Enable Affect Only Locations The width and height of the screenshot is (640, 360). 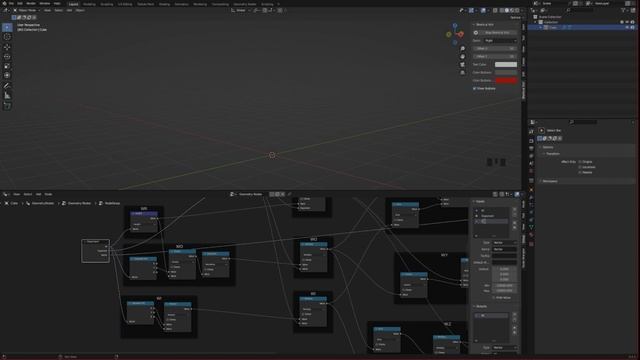pyautogui.click(x=580, y=167)
